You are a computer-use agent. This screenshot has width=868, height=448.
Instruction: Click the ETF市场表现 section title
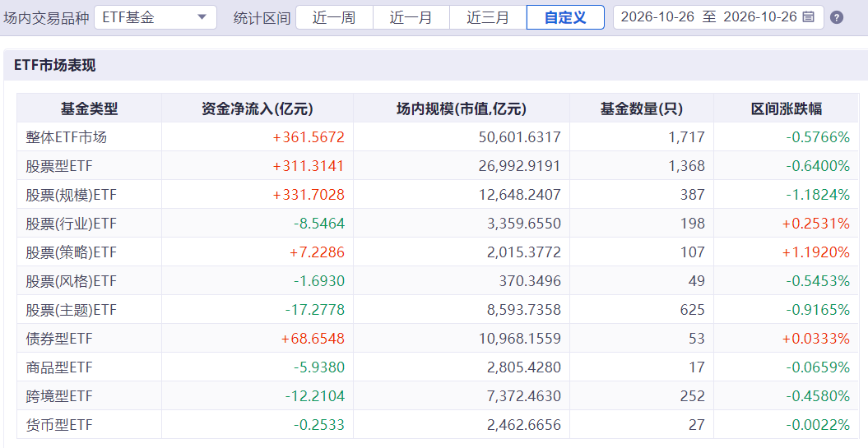coord(55,65)
